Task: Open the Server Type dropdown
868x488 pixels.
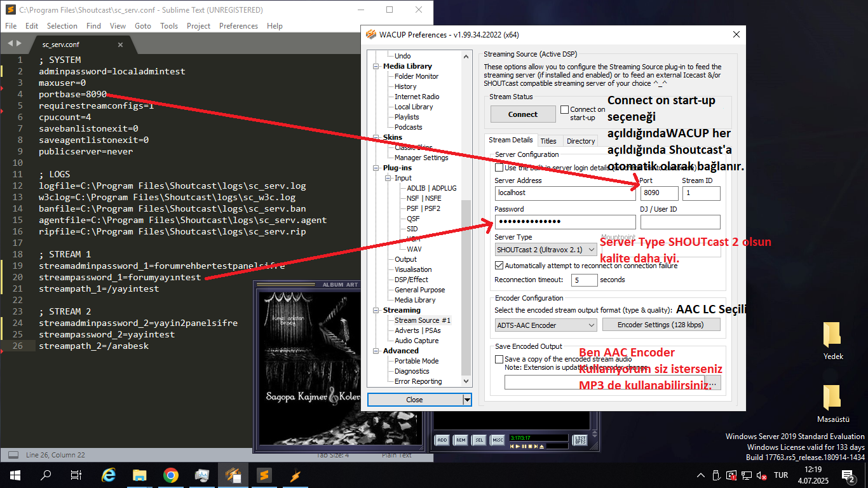Action: (x=546, y=250)
